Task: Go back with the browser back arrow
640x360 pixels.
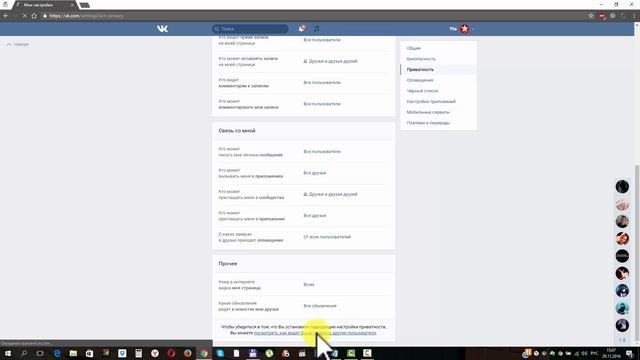Action: pos(6,16)
